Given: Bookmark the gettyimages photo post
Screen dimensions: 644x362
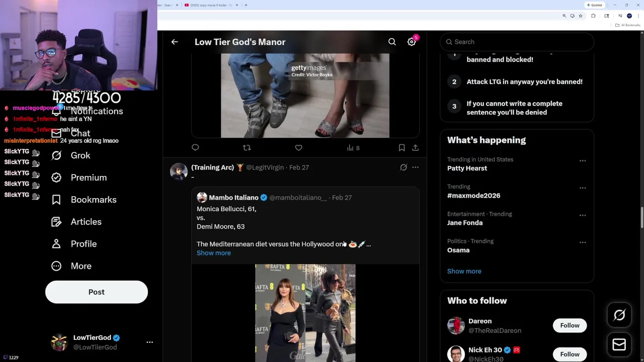Looking at the screenshot, I should pos(401,148).
